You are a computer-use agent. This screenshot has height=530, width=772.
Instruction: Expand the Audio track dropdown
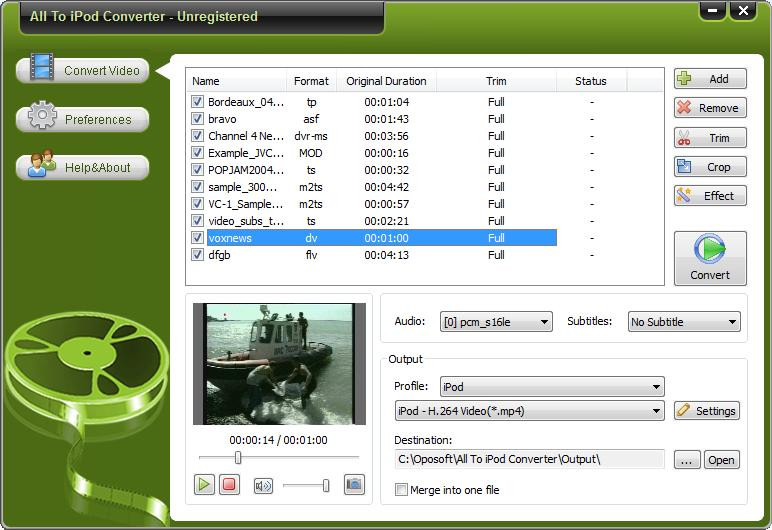coord(496,322)
